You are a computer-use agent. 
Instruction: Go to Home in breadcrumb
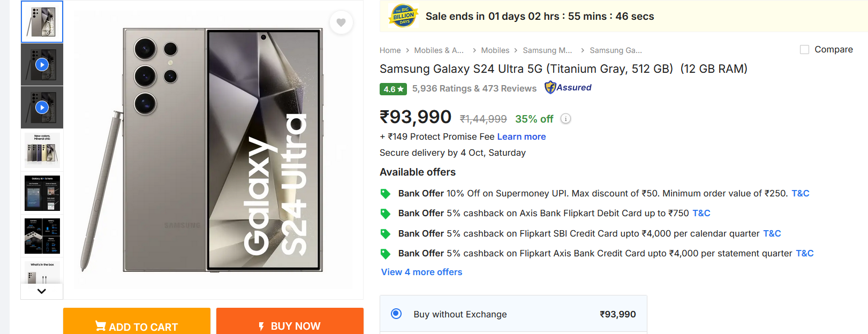tap(390, 50)
